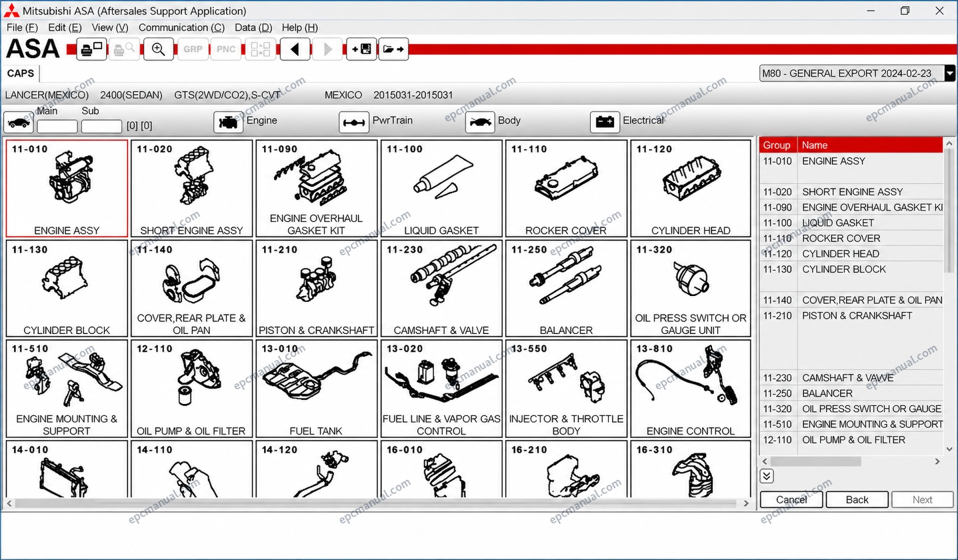958x560 pixels.
Task: Go back with the left arrow icon
Action: (295, 49)
